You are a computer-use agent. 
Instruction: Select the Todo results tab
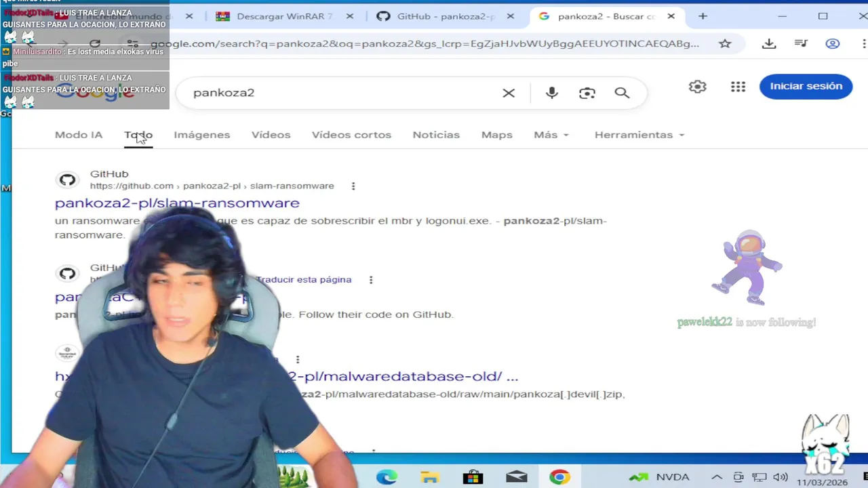138,135
